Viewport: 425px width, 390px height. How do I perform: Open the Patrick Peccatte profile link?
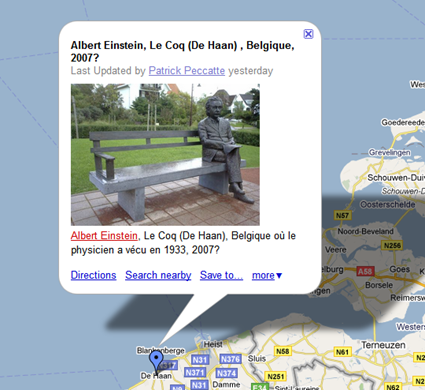point(187,71)
